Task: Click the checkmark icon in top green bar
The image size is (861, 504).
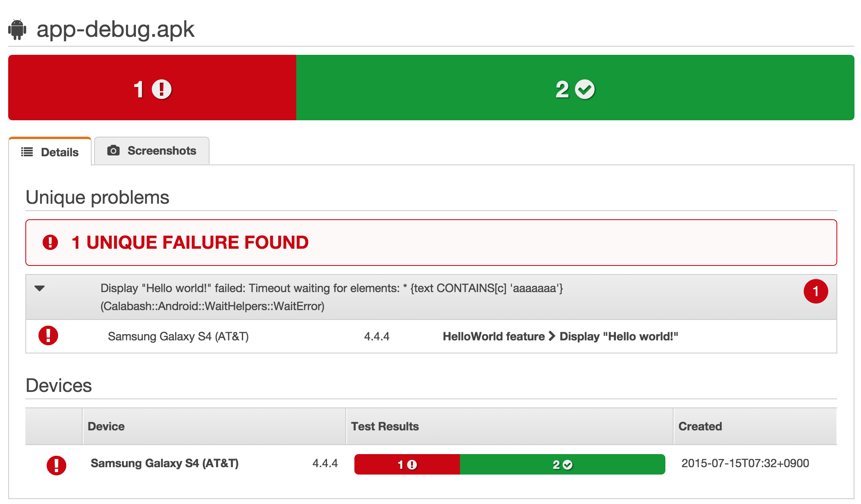Action: point(585,89)
